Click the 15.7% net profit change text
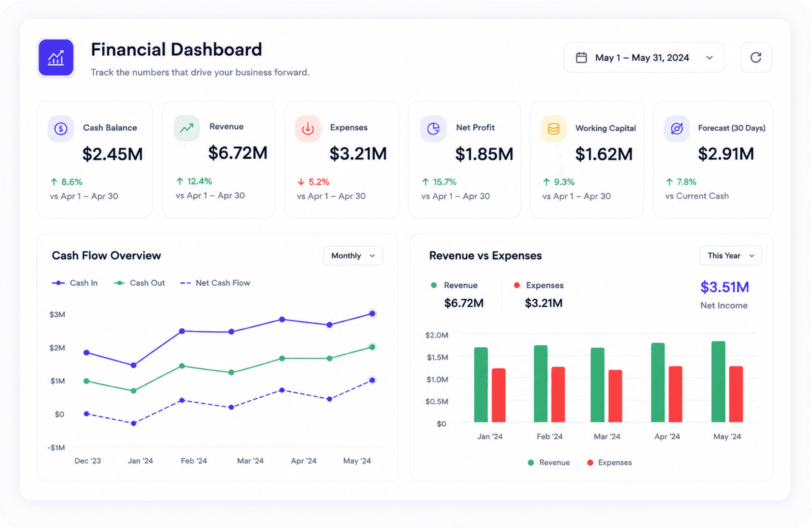The image size is (812, 529). (x=444, y=182)
